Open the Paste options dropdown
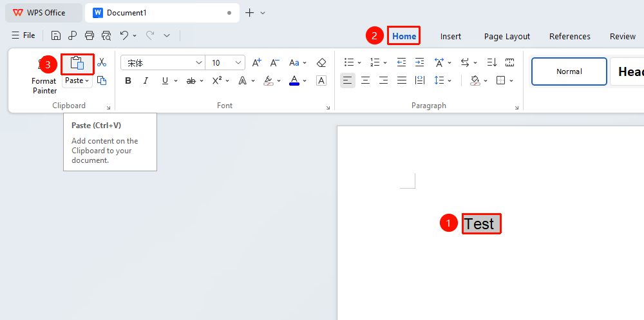 click(77, 81)
